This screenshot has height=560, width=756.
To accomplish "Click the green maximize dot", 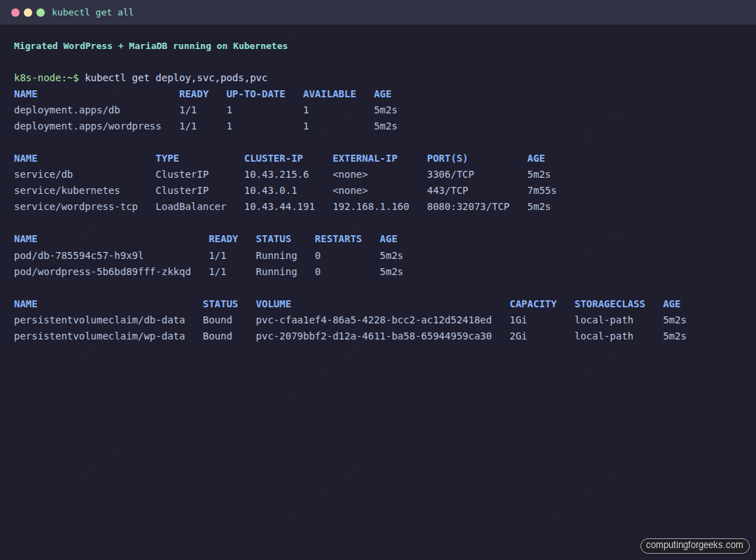I will (41, 13).
